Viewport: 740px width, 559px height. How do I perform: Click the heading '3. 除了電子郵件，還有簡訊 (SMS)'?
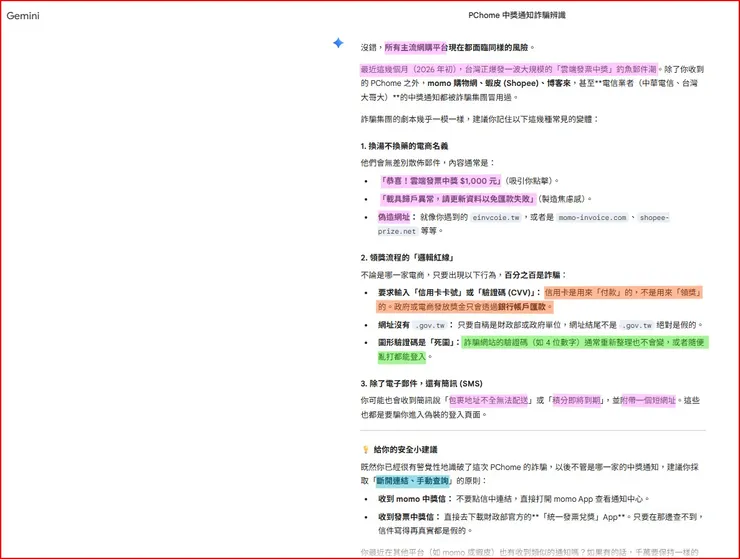[x=421, y=383]
